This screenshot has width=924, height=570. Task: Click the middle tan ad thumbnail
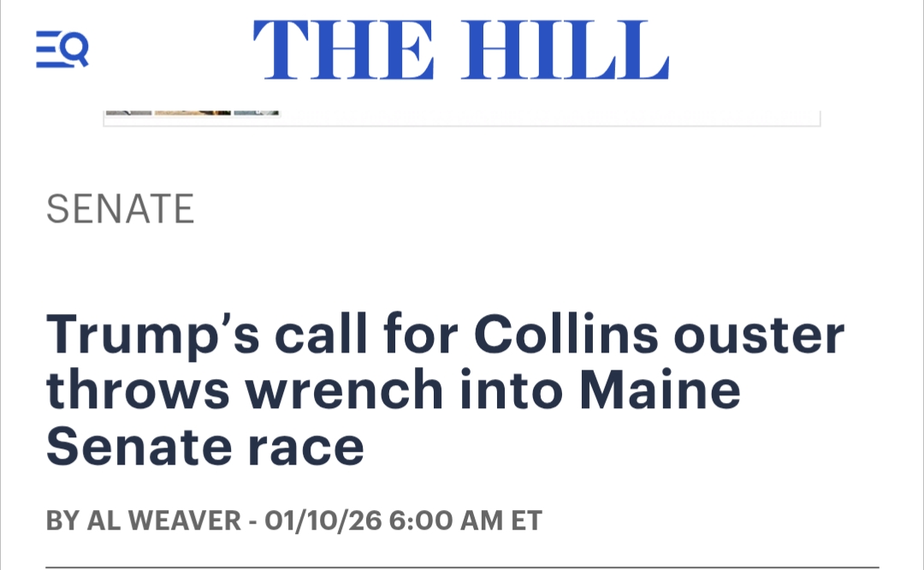pos(192,112)
